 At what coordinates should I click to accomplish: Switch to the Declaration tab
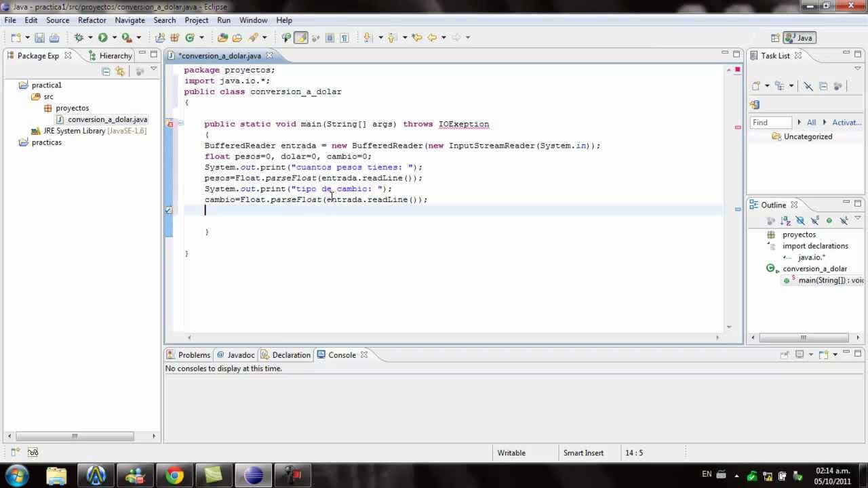tap(285, 355)
